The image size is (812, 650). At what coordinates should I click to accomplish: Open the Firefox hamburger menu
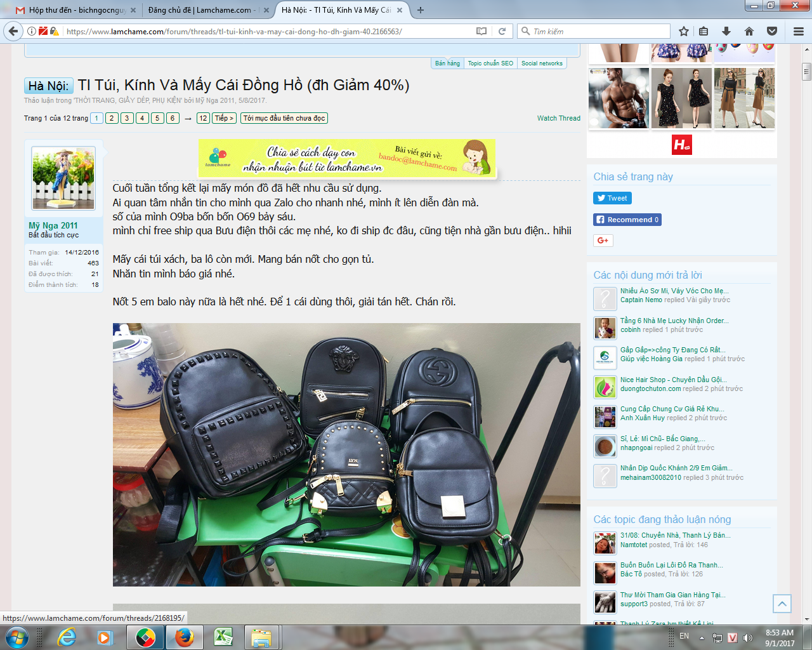799,31
